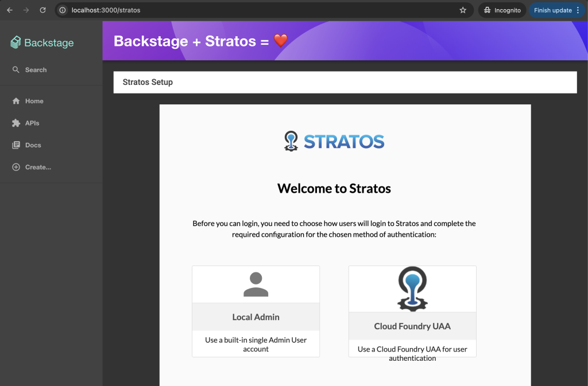Click the site information icon in the address bar

click(x=63, y=10)
